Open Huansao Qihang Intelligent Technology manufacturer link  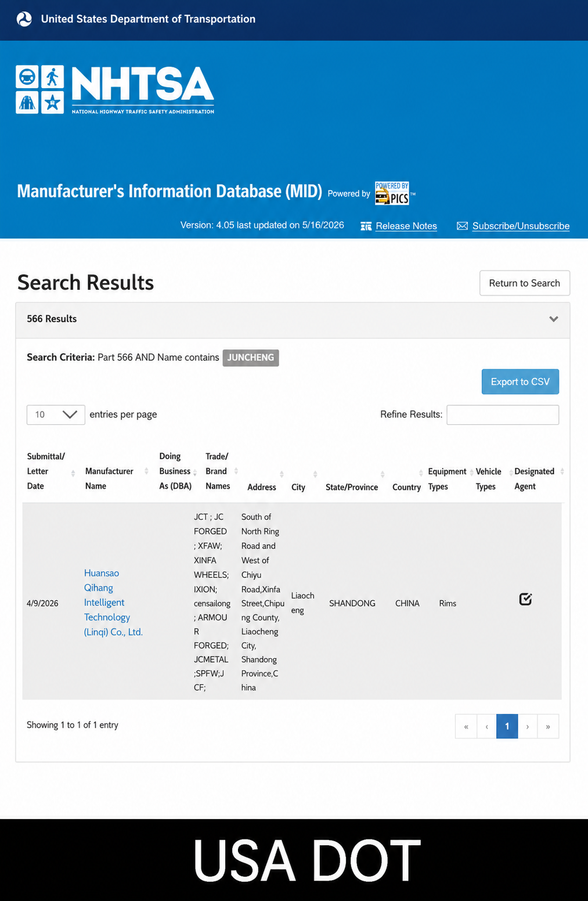(113, 603)
